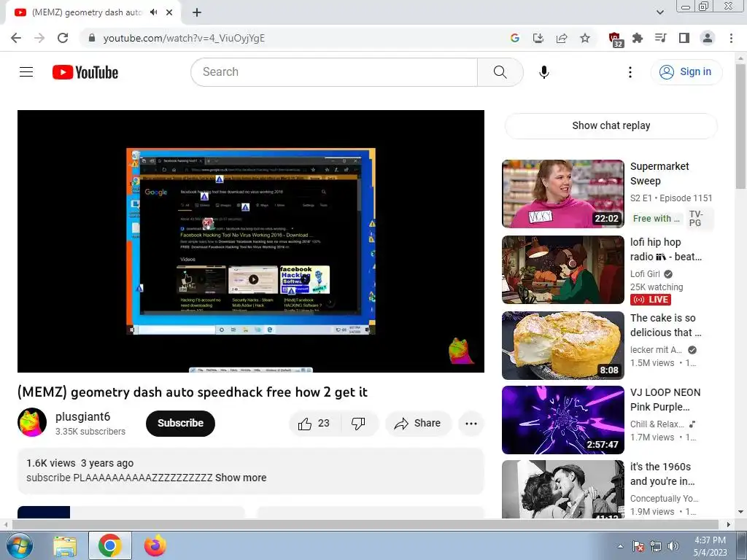Image resolution: width=747 pixels, height=560 pixels.
Task: Open Supermarket Sweep thumbnail
Action: (562, 194)
